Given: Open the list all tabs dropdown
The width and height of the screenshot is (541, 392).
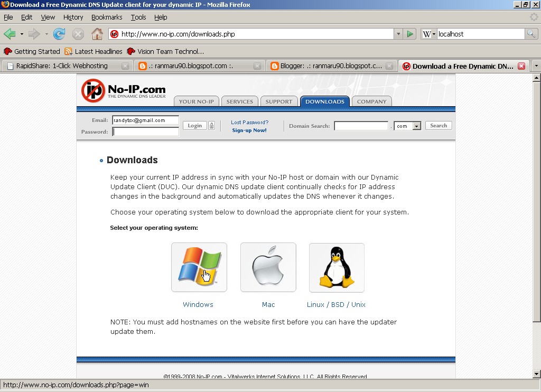Looking at the screenshot, I should [x=536, y=66].
